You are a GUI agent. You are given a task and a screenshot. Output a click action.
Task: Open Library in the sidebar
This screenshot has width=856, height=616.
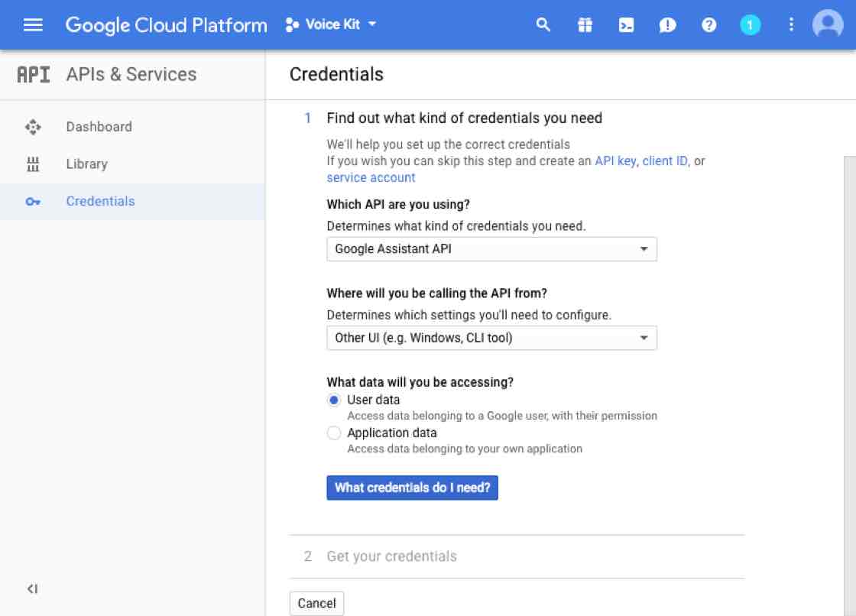pos(86,164)
